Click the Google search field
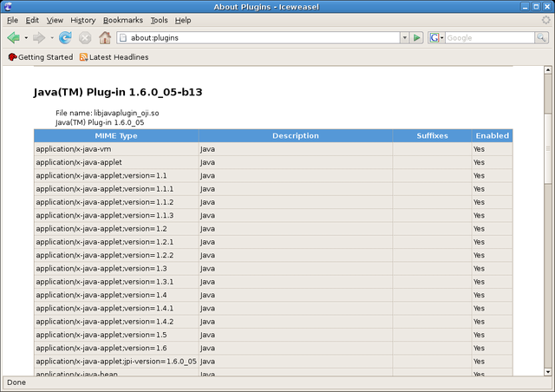This screenshot has width=555, height=392. (x=490, y=37)
